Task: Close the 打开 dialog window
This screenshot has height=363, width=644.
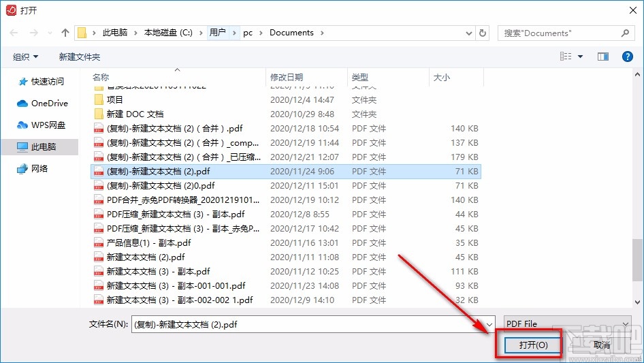Action: click(633, 10)
